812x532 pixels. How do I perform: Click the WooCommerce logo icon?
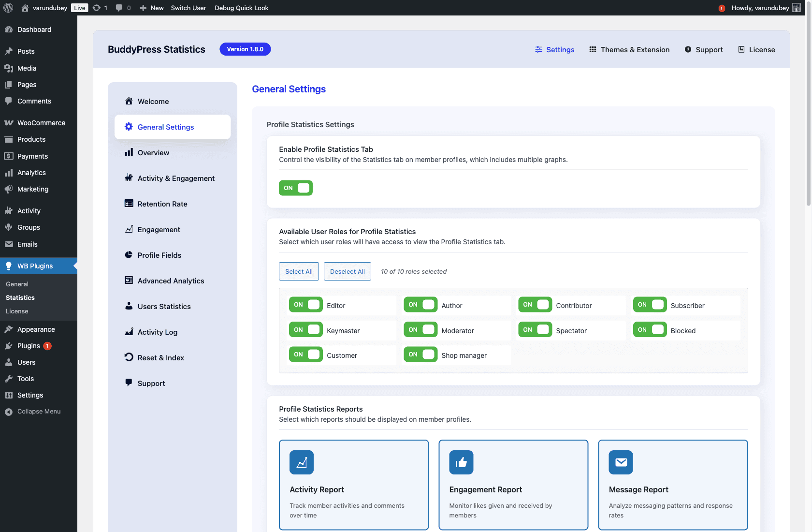(x=9, y=123)
